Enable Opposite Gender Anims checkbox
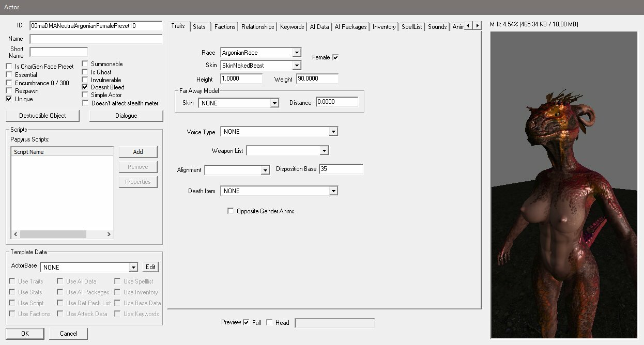 pos(231,211)
